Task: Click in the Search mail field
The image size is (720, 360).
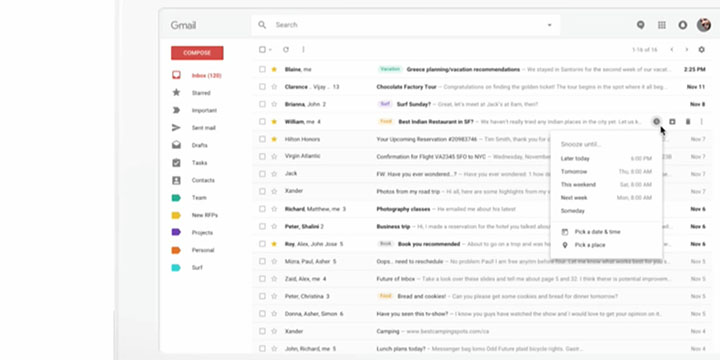Action: click(405, 25)
